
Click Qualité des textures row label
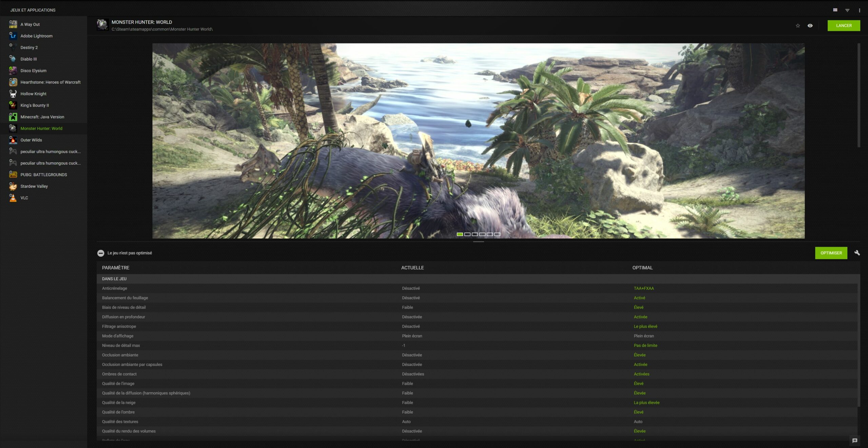pyautogui.click(x=120, y=421)
